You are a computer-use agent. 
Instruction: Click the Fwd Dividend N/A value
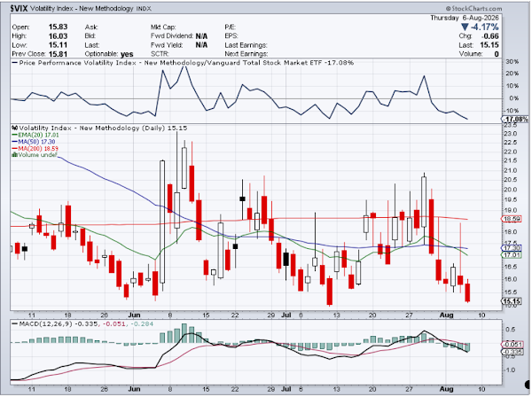pyautogui.click(x=201, y=36)
